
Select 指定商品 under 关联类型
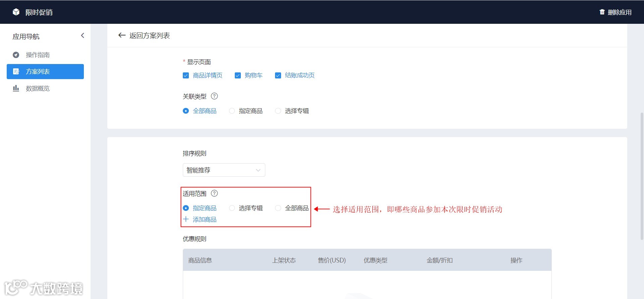pos(232,111)
